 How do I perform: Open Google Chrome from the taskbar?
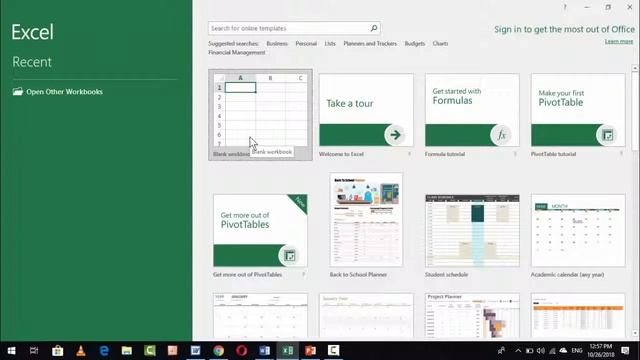click(x=218, y=351)
